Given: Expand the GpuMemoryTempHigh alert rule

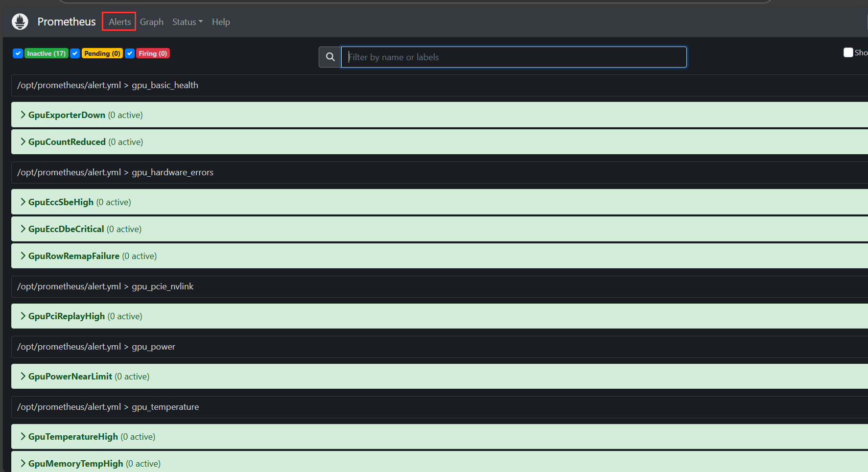Looking at the screenshot, I should click(x=75, y=464).
